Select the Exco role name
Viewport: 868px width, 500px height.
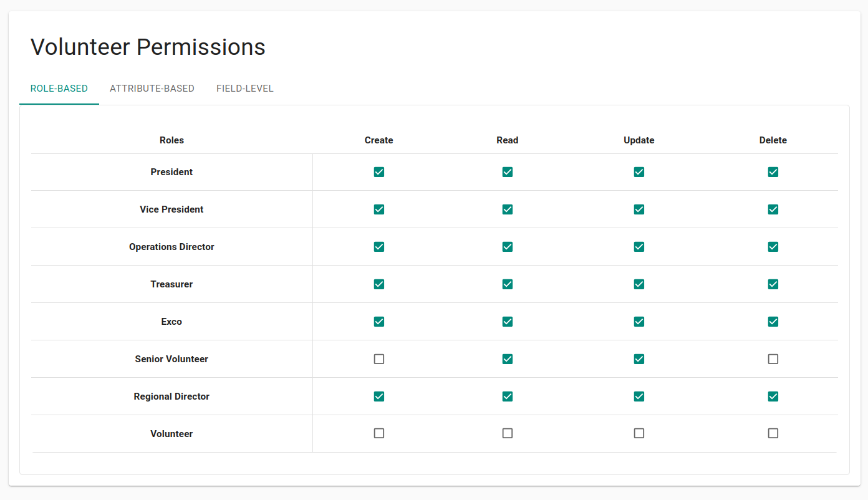(171, 322)
